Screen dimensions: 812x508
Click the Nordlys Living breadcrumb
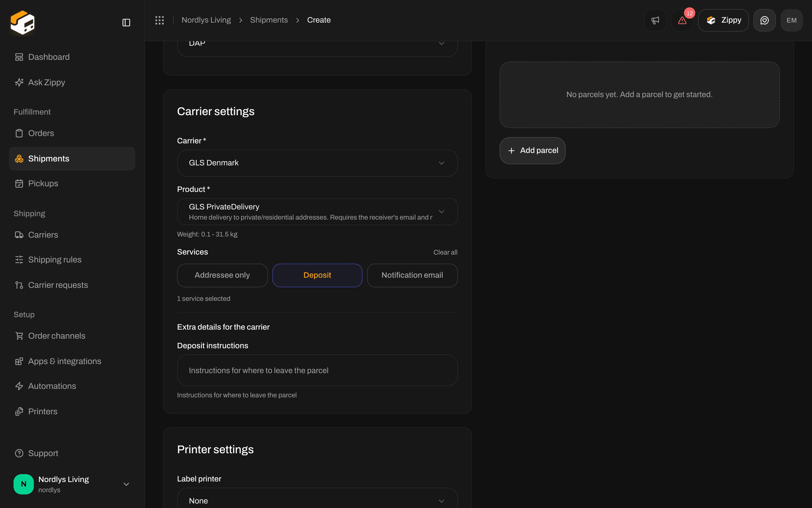click(x=206, y=20)
